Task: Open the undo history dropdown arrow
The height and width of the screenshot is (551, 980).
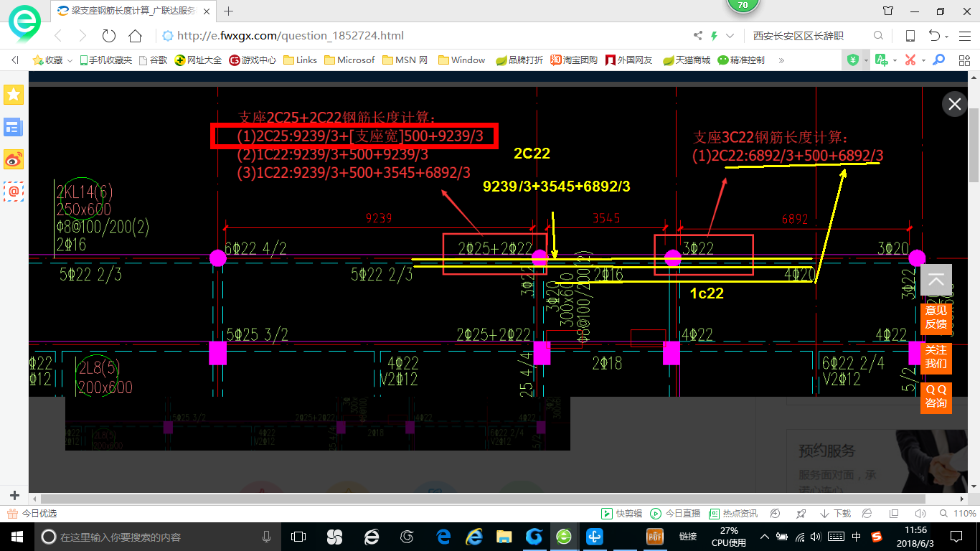Action: point(947,37)
